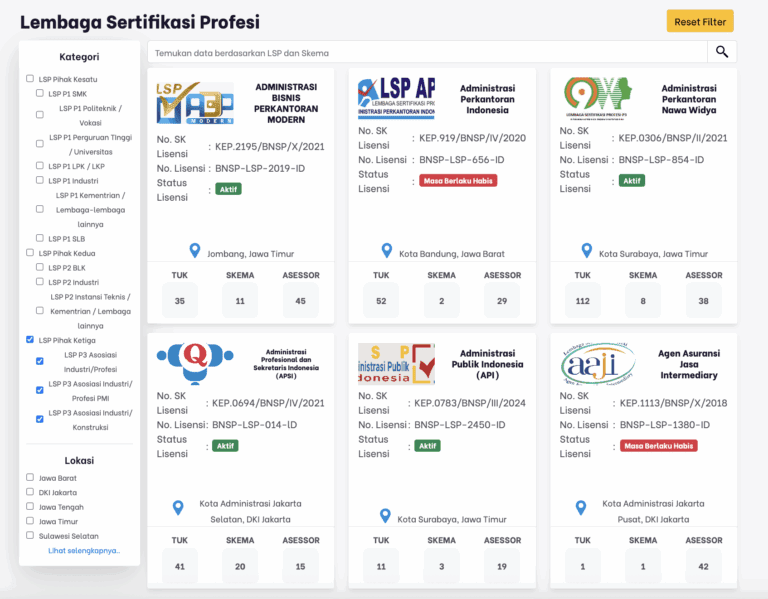Open the Administrasi Bisnis Perkantoran Modern card title

point(285,103)
